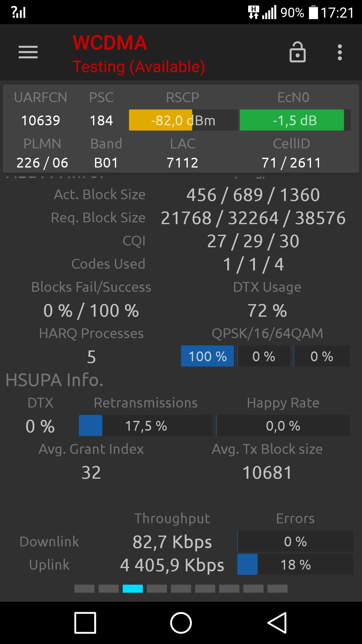This screenshot has width=362, height=644.
Task: Tap the Android back button
Action: coord(277,623)
